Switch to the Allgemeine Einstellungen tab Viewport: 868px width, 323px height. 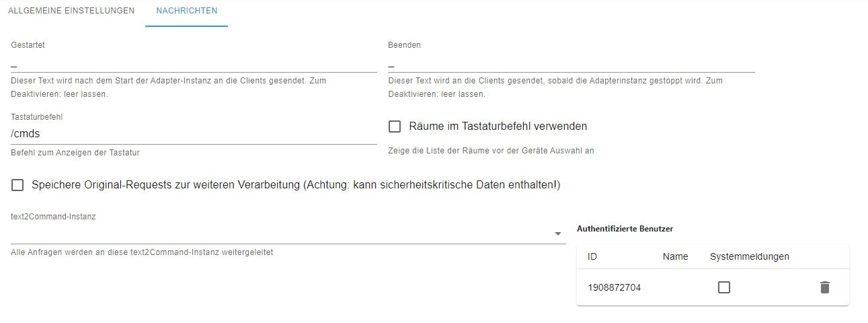pyautogui.click(x=71, y=11)
